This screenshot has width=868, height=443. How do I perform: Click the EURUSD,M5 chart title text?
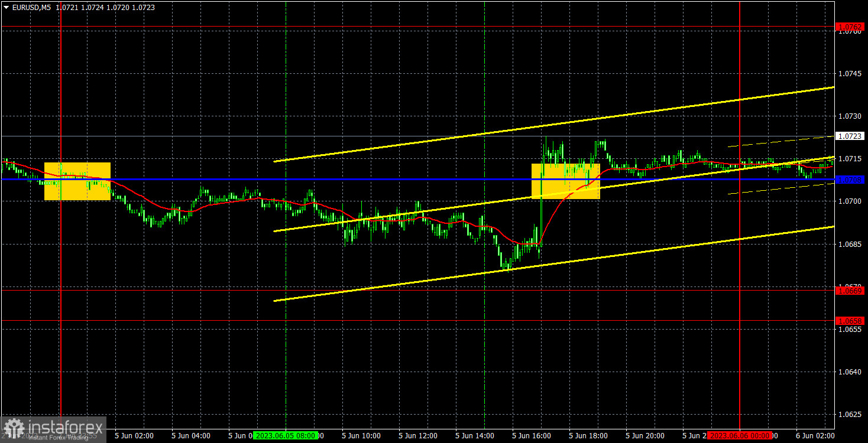pos(32,8)
